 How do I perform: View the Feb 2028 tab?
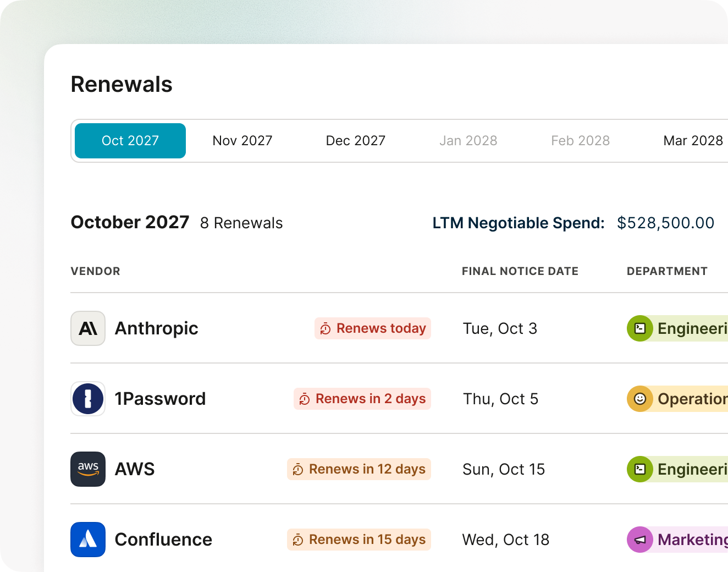(x=580, y=141)
